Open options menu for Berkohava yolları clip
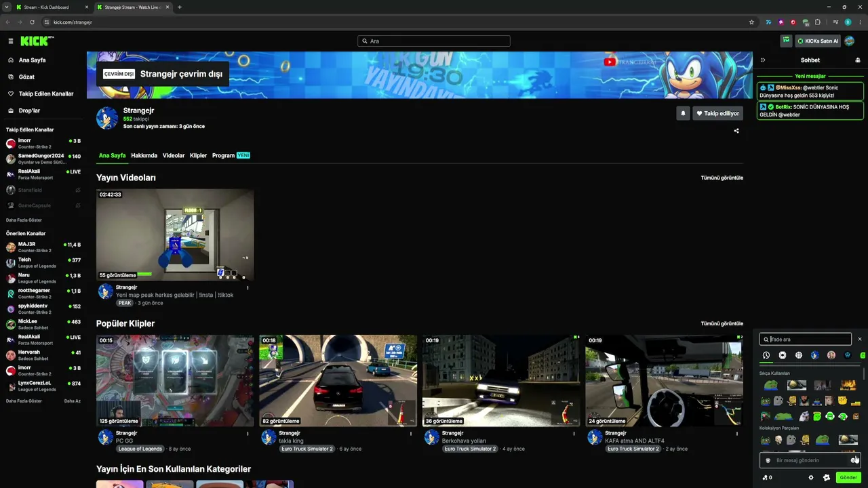Viewport: 868px width, 488px height. coord(574,434)
